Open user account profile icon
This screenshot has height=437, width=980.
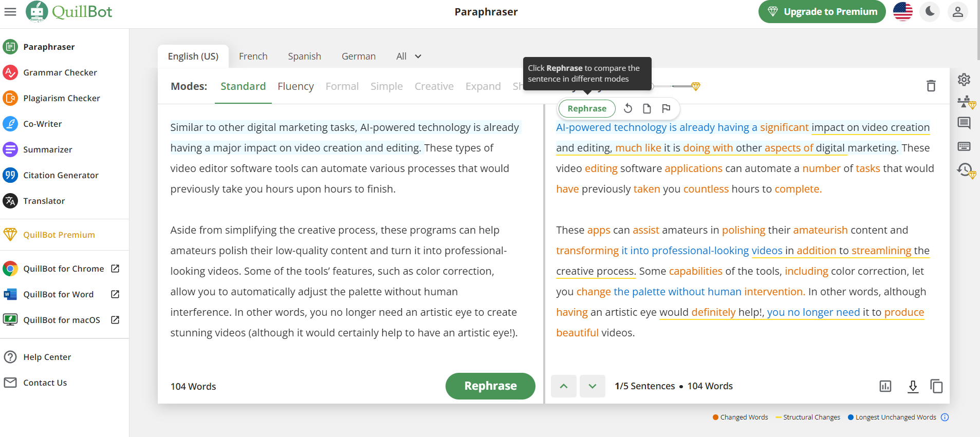(957, 11)
